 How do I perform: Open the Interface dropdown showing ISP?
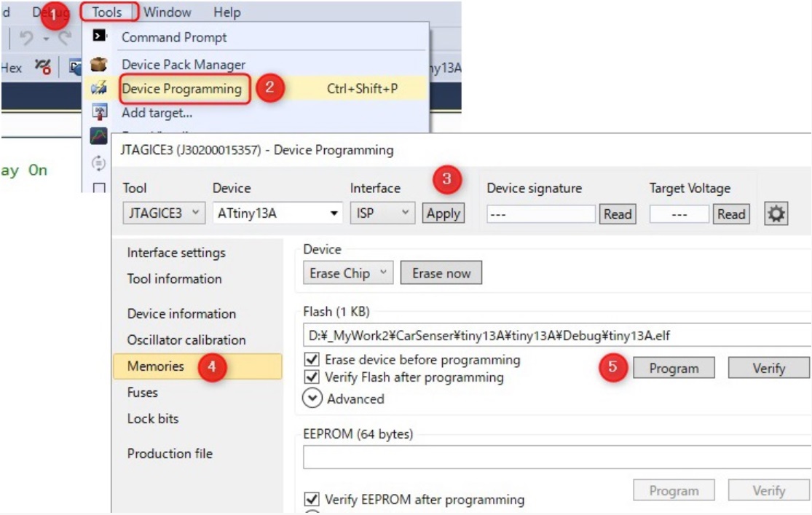382,213
